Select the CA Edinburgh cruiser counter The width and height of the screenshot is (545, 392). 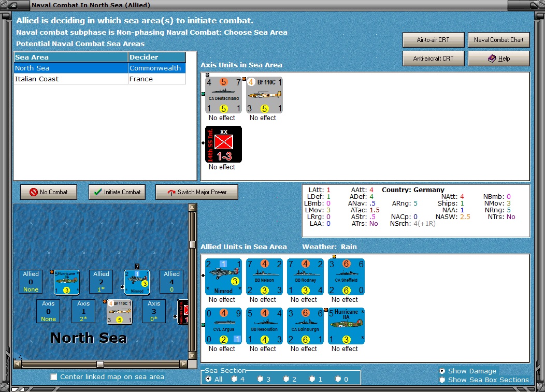click(x=306, y=326)
